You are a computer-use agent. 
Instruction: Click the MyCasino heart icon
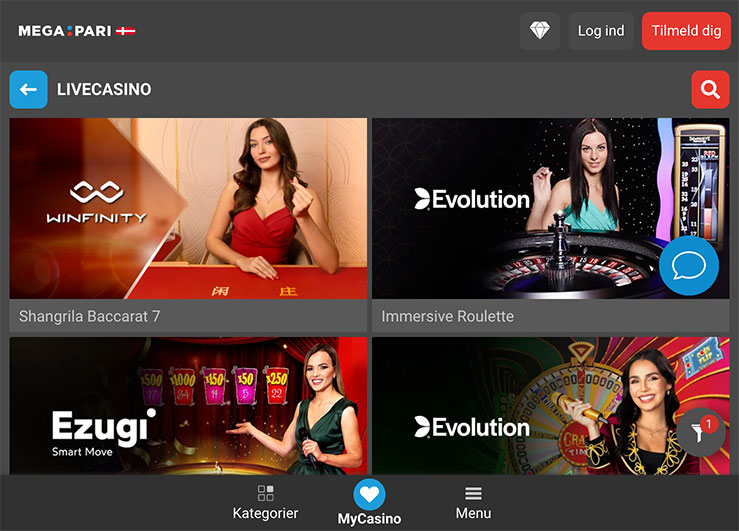[370, 494]
